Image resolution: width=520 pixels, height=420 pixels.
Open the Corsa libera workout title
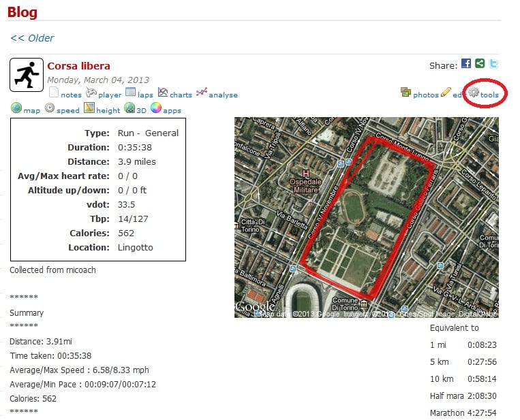click(78, 66)
